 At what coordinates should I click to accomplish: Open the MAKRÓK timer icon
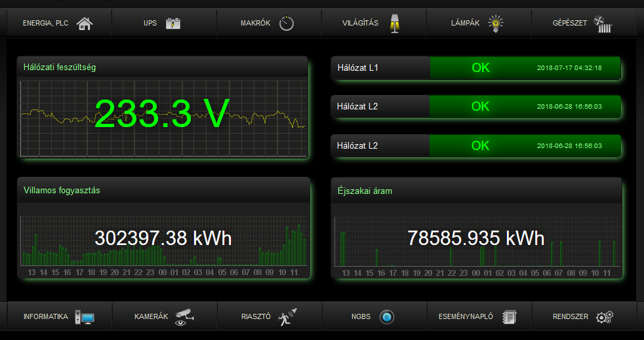pos(287,24)
